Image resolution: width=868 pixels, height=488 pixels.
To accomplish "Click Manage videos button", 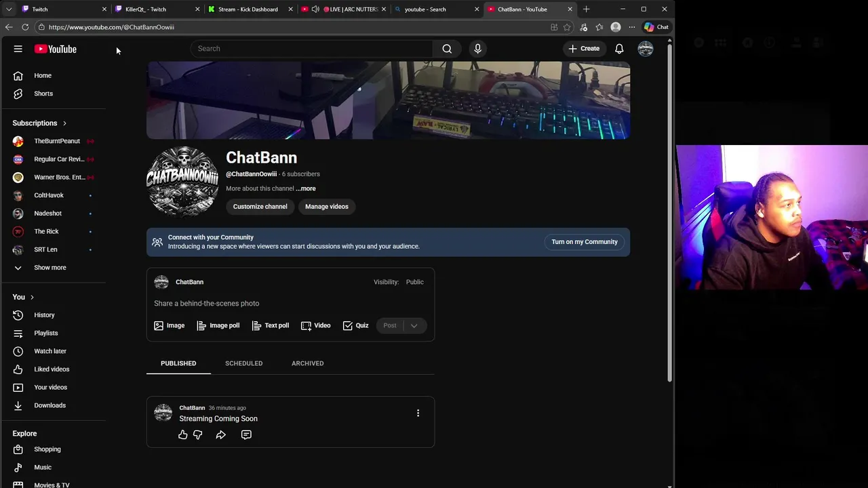I will click(327, 207).
